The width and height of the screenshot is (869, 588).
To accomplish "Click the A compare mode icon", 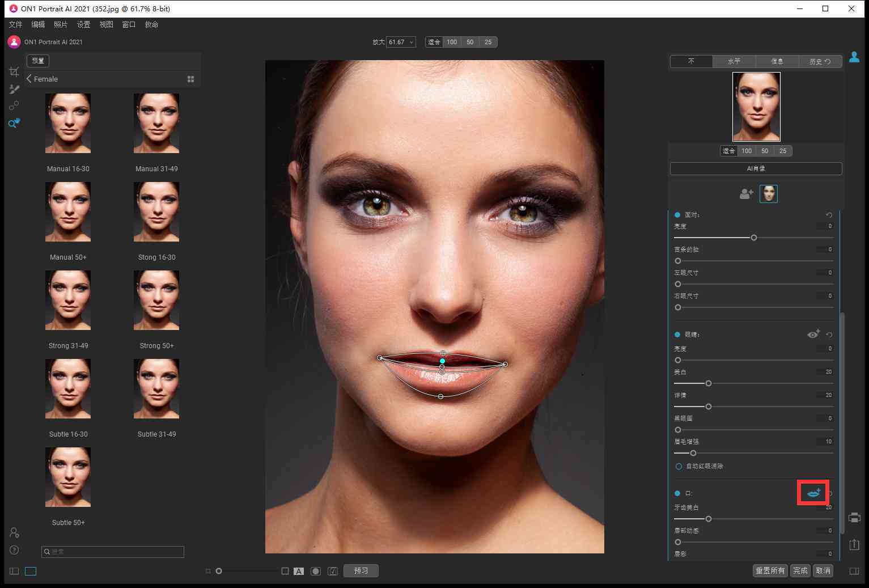I will [x=299, y=571].
